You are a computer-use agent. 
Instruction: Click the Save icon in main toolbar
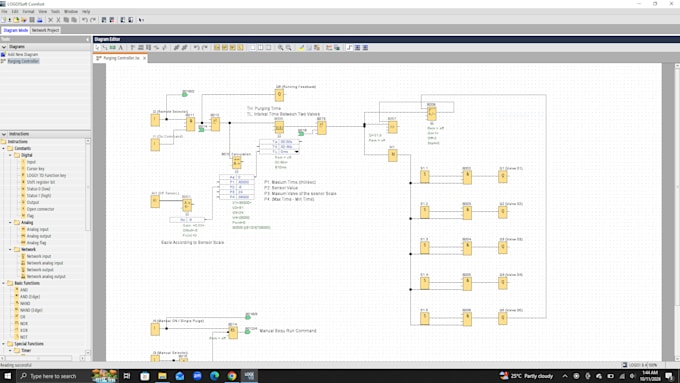point(32,20)
